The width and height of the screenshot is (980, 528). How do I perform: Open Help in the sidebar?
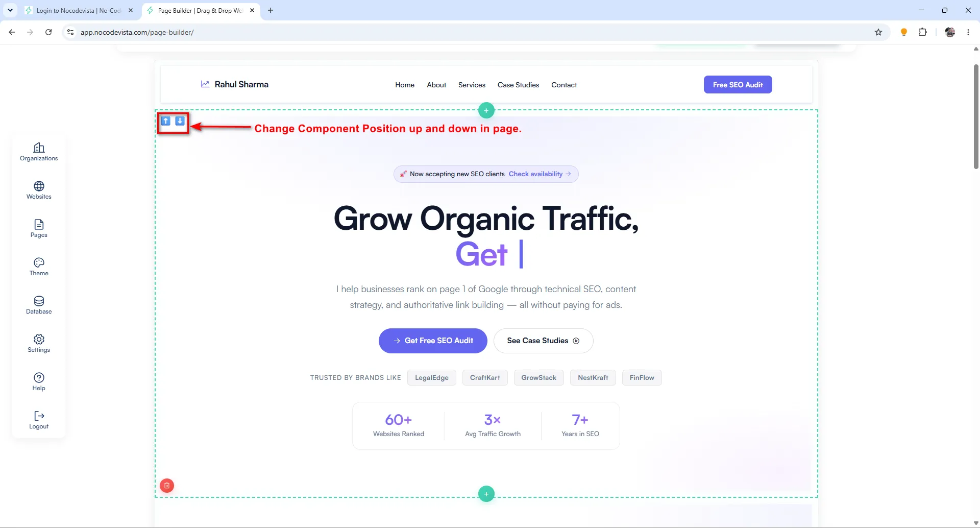pos(39,382)
